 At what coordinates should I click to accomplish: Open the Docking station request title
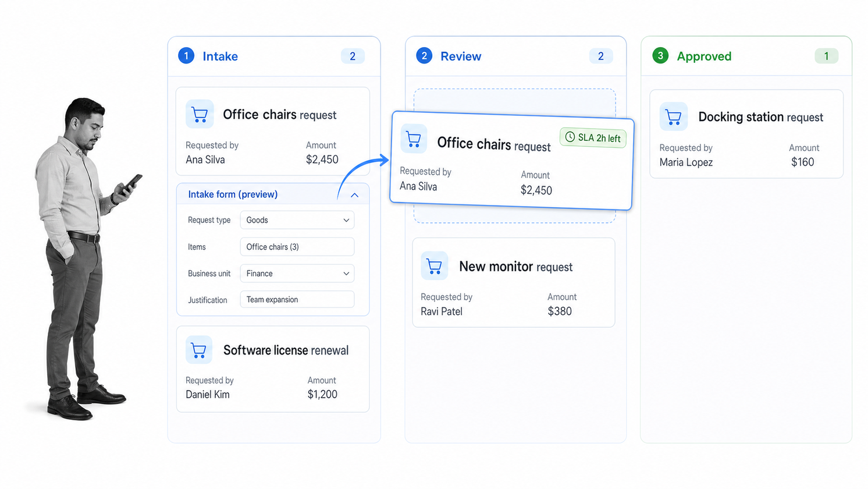pyautogui.click(x=760, y=117)
